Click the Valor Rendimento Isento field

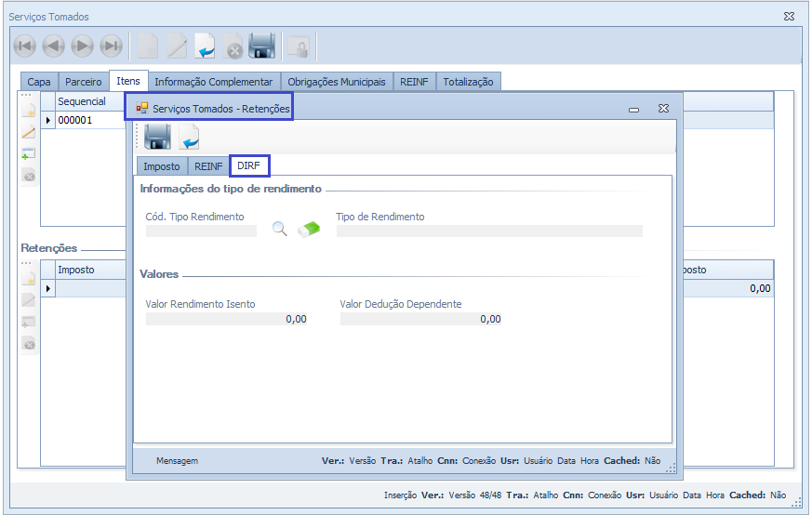coord(227,319)
